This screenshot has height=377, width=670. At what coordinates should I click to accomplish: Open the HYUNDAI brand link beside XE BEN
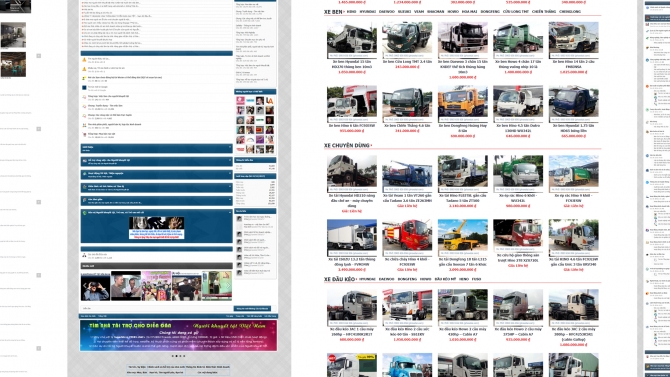(367, 12)
